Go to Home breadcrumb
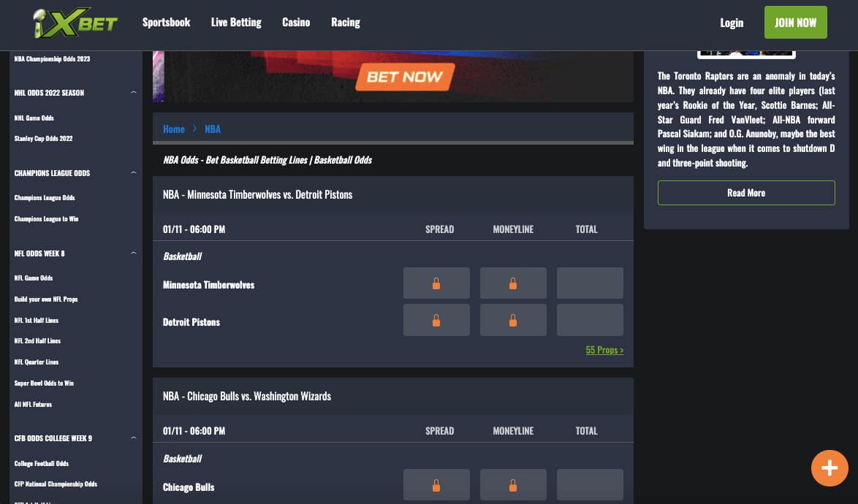Screen dimensions: 858x504 [174, 129]
